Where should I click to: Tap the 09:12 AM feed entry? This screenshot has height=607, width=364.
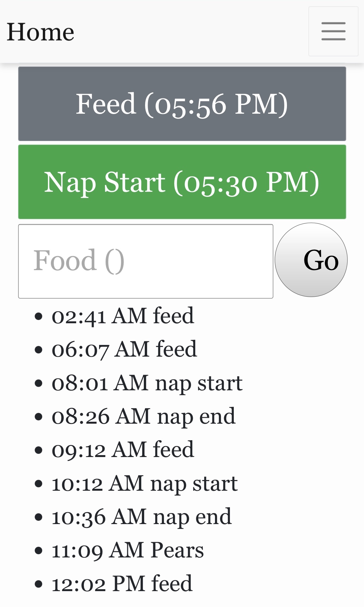point(123,450)
